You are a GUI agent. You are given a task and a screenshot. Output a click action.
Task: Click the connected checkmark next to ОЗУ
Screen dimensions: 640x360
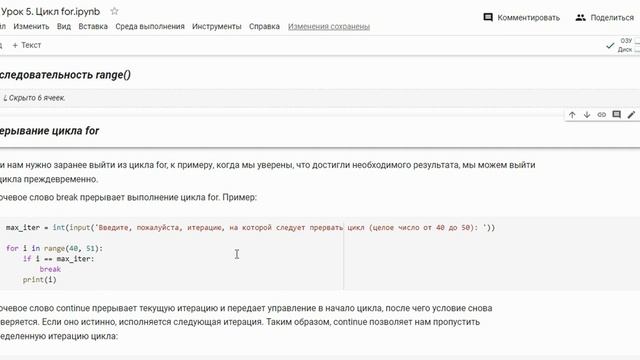point(610,45)
